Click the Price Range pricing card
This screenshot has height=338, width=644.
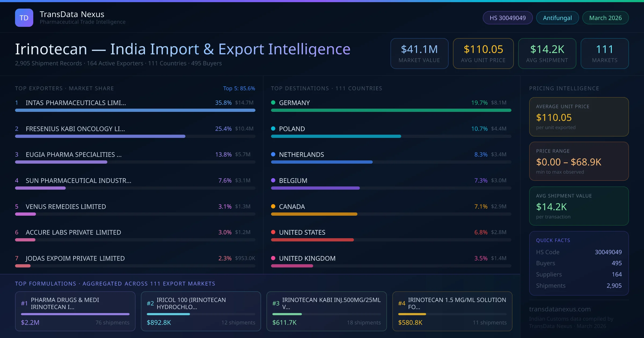coord(579,161)
